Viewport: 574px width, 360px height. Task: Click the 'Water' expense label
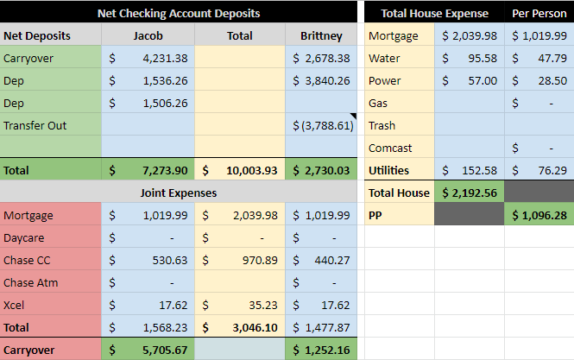(x=399, y=57)
